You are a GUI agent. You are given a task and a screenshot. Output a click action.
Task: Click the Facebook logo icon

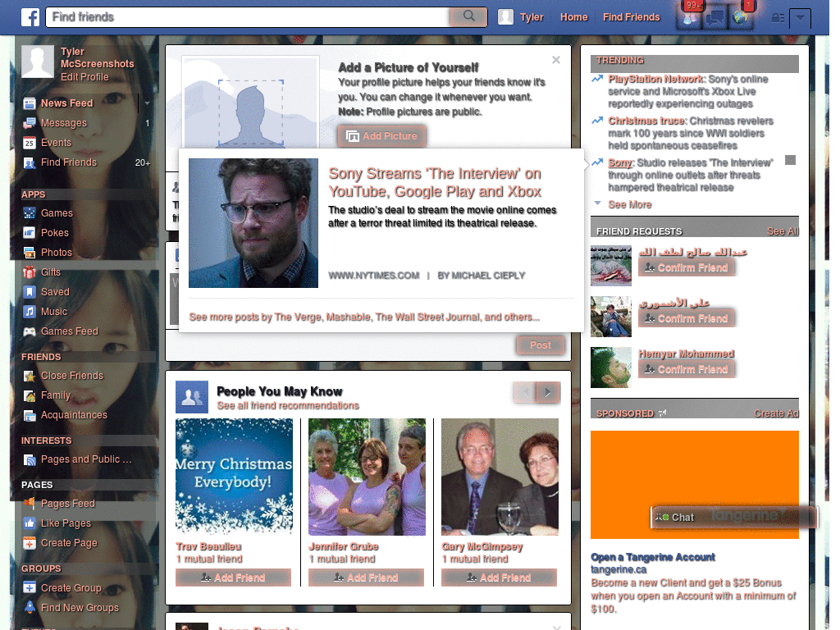(x=30, y=17)
